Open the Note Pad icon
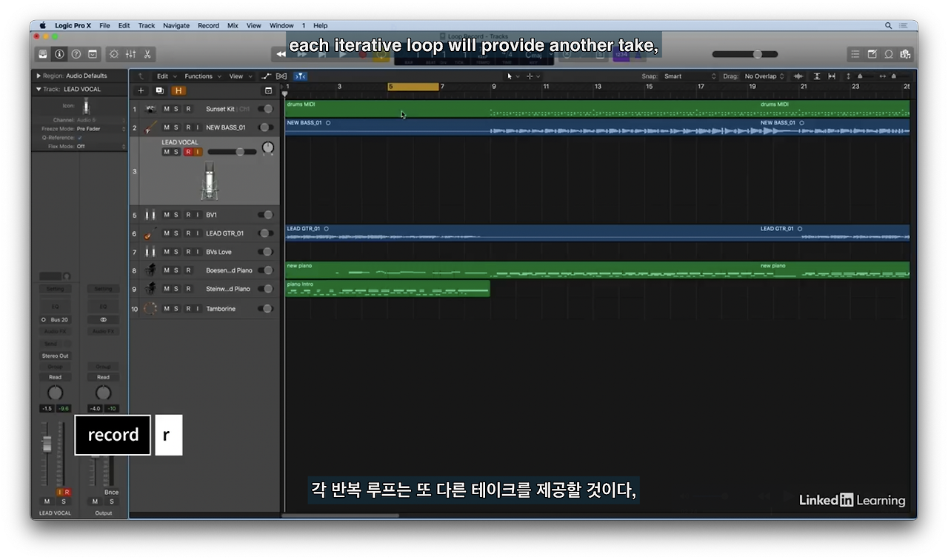 coord(872,54)
